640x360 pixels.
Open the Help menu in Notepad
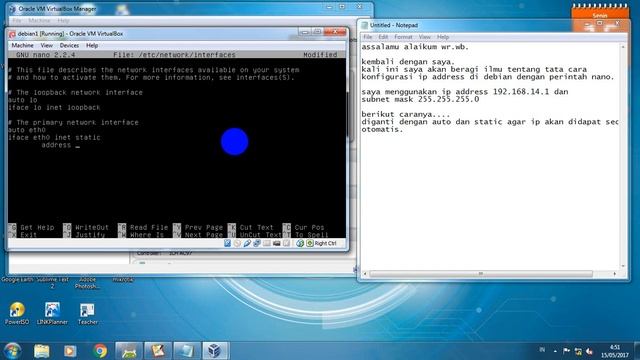click(443, 37)
